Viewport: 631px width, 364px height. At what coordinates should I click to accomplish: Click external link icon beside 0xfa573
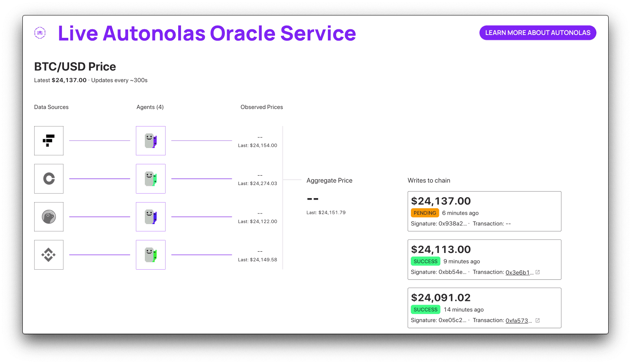(537, 320)
